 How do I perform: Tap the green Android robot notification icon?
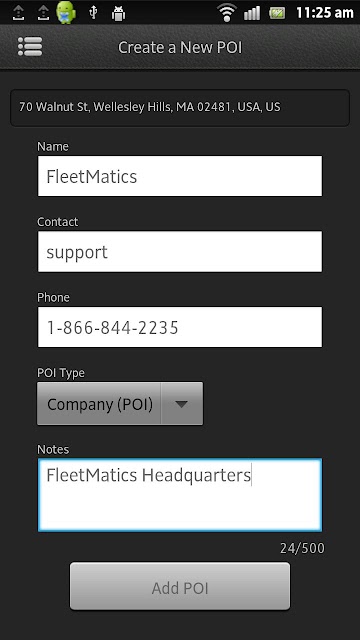[x=66, y=12]
